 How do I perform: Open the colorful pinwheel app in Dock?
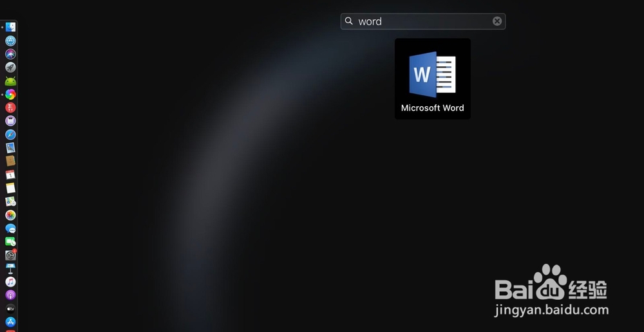(x=11, y=95)
